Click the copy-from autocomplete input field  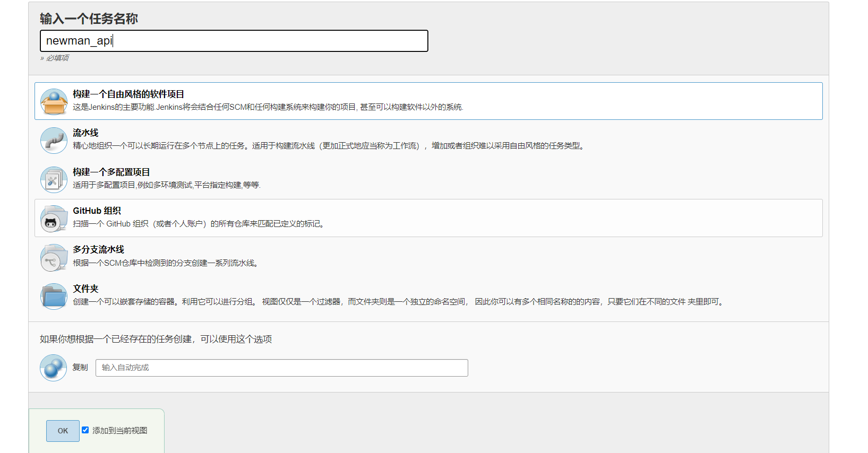pyautogui.click(x=282, y=368)
